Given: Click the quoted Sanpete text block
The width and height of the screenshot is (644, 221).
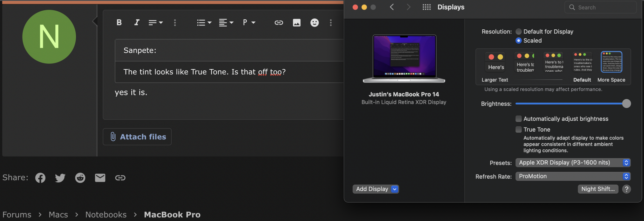Looking at the screenshot, I should [229, 61].
